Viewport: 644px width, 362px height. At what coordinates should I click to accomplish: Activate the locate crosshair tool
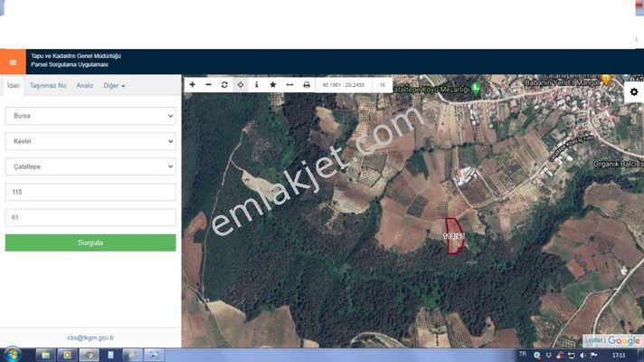[241, 85]
